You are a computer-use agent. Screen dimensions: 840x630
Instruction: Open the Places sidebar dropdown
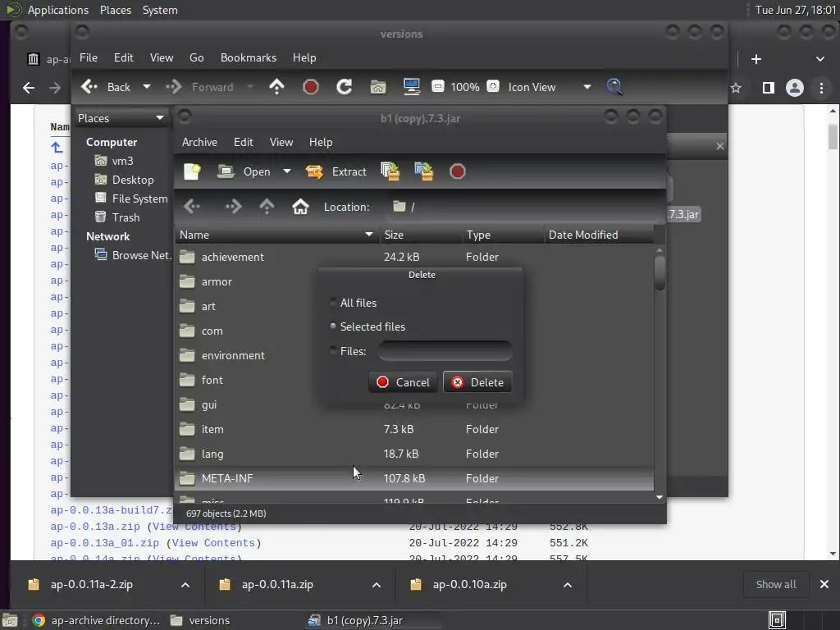[160, 118]
